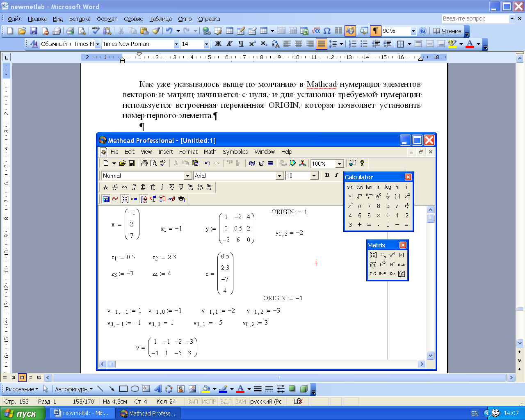This screenshot has height=420, width=525.
Task: Click Word horizontal scrollbar right arrow
Action: click(x=511, y=378)
